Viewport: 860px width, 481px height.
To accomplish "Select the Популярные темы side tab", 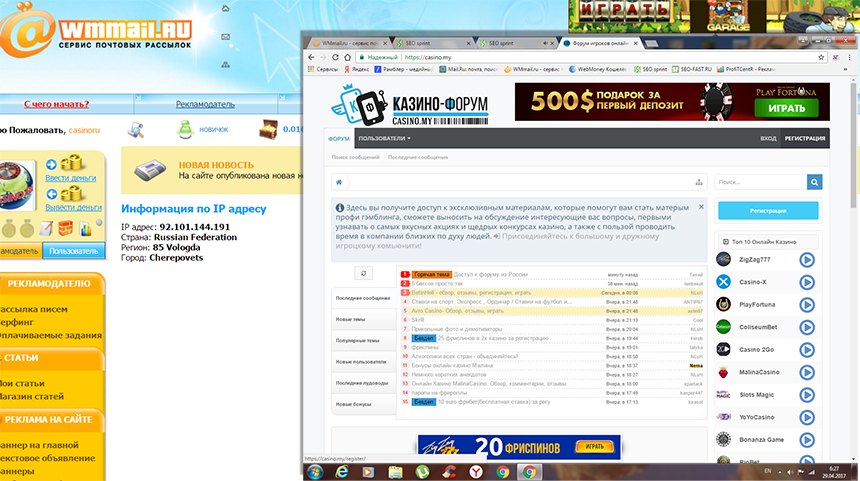I will [x=364, y=341].
